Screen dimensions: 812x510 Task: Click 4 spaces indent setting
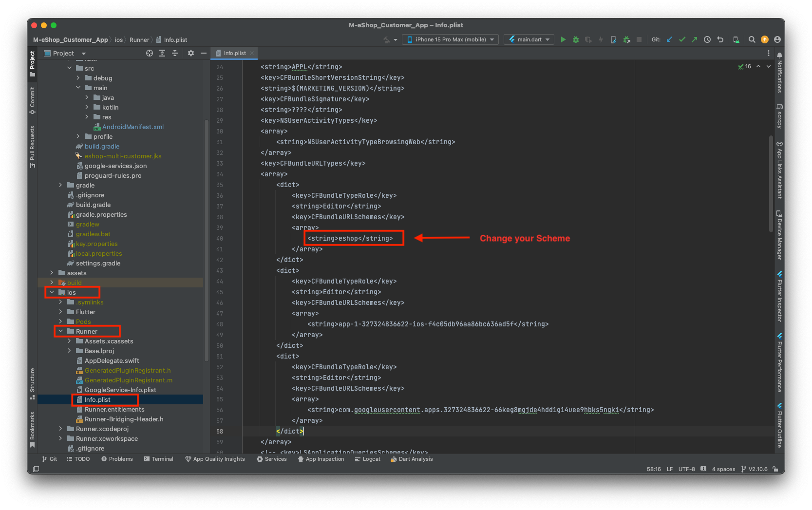[723, 469]
